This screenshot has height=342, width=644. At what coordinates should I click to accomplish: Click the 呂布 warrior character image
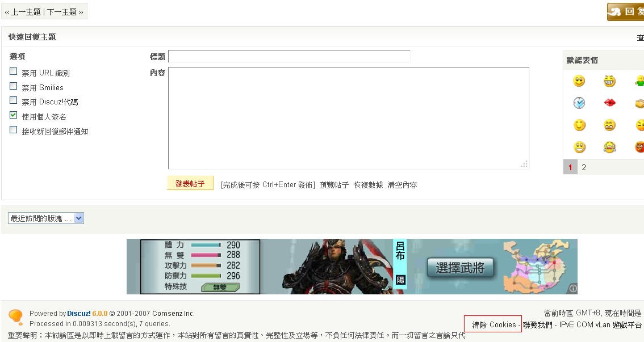coord(337,266)
